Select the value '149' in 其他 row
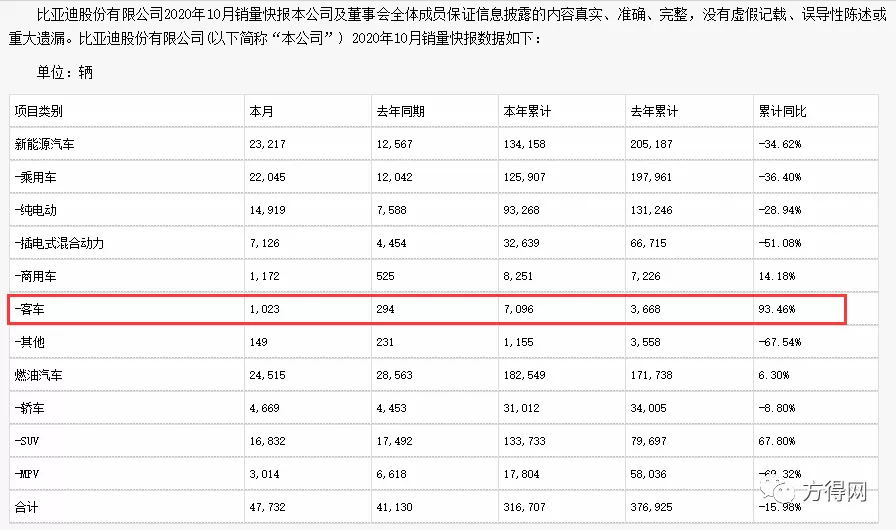896x530 pixels. coord(258,342)
